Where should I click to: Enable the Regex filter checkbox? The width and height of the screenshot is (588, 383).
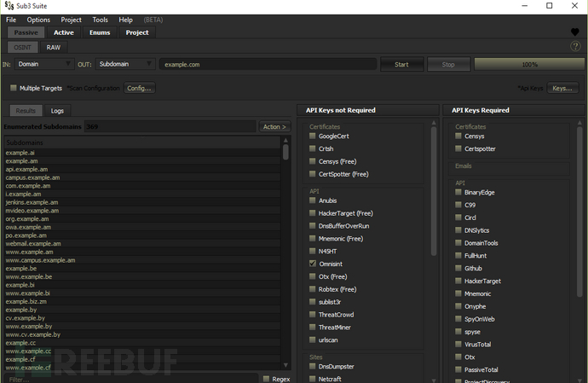(266, 379)
